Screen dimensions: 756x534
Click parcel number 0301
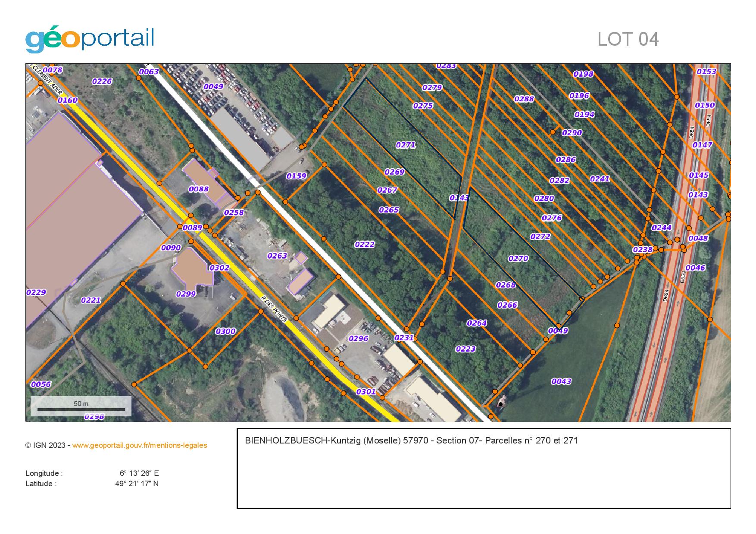[x=366, y=392]
